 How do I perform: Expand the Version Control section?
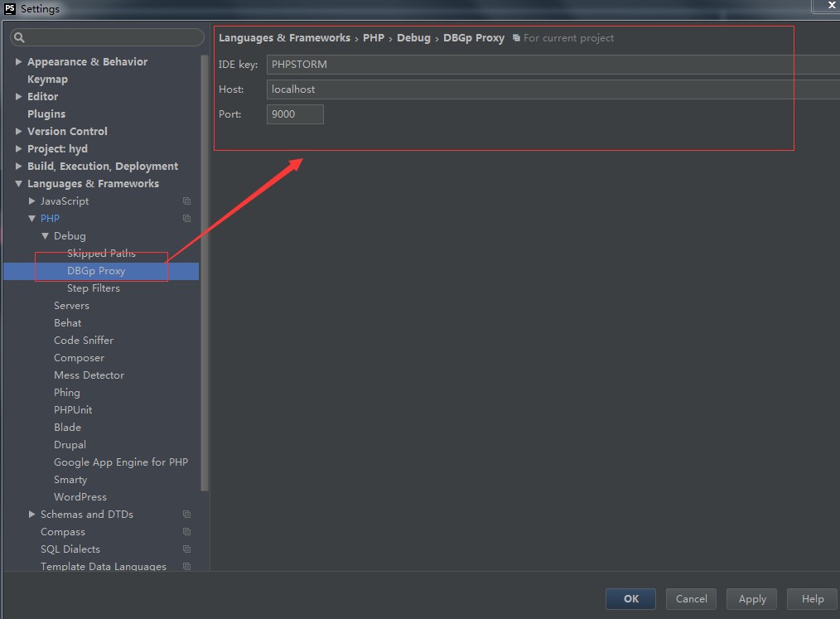(x=18, y=132)
